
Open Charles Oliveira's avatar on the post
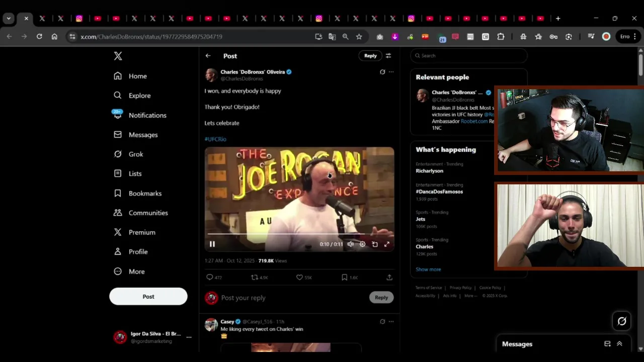click(211, 75)
